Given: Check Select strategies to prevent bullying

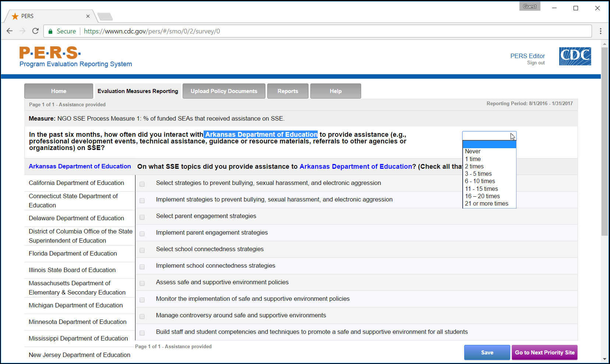Looking at the screenshot, I should (x=142, y=184).
